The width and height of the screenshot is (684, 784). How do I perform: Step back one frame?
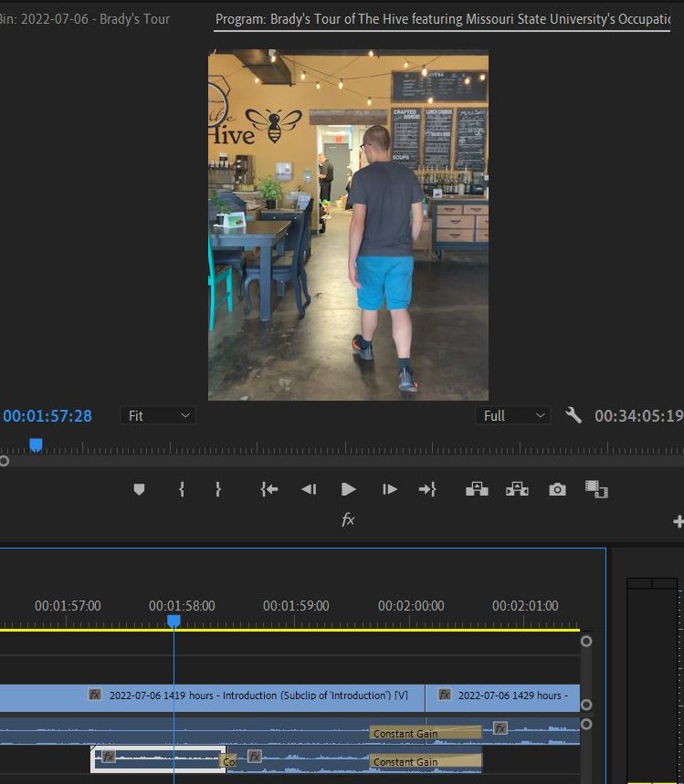point(309,489)
